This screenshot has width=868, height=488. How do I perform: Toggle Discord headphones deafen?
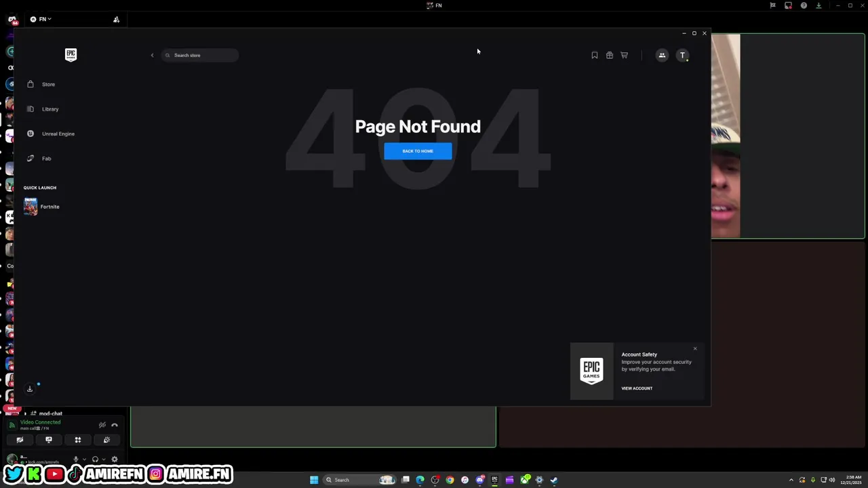point(95,459)
